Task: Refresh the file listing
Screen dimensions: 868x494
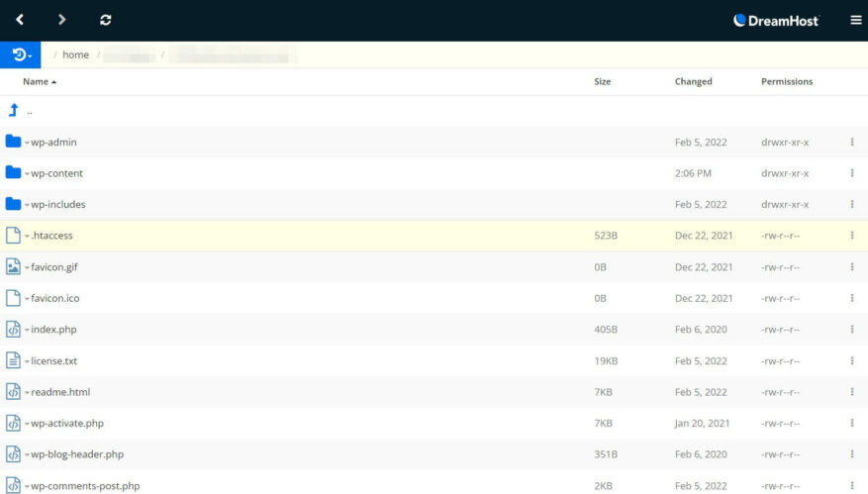Action: click(106, 20)
